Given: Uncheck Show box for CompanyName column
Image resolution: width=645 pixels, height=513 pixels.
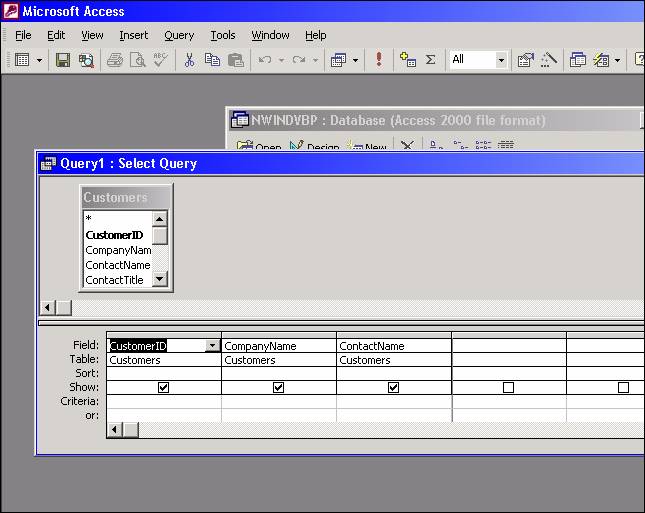Looking at the screenshot, I should [278, 387].
